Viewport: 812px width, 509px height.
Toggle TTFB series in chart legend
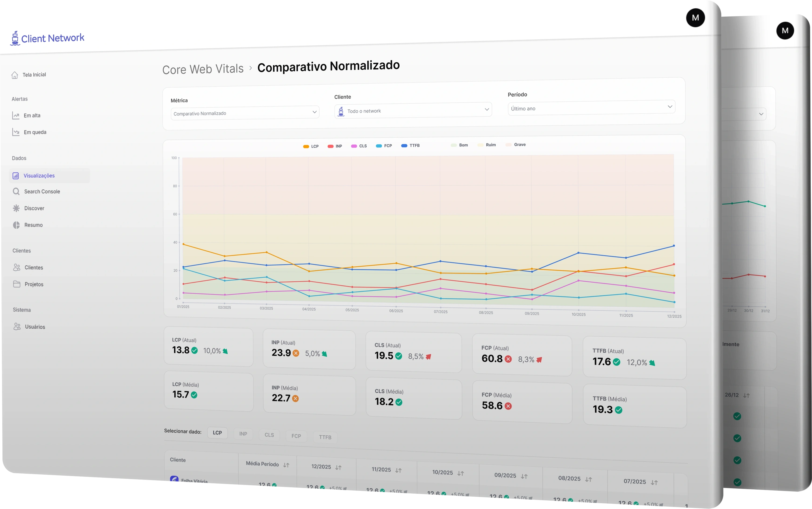[410, 145]
